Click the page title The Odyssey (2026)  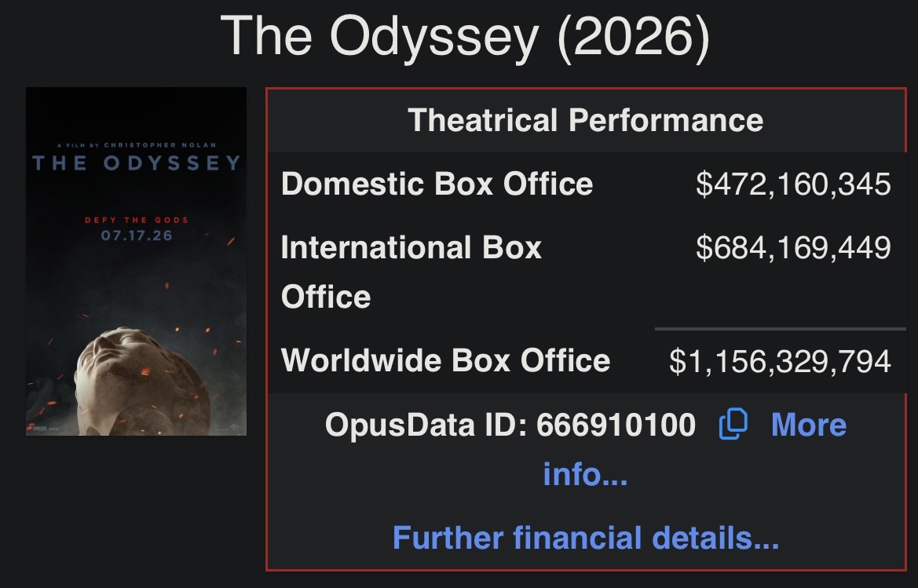click(465, 35)
